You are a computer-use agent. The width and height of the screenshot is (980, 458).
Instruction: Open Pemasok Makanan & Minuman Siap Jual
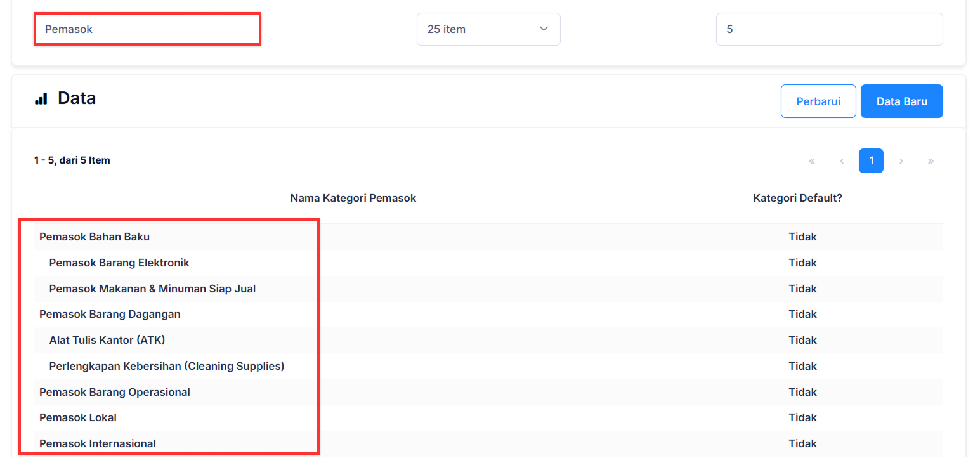tap(152, 289)
